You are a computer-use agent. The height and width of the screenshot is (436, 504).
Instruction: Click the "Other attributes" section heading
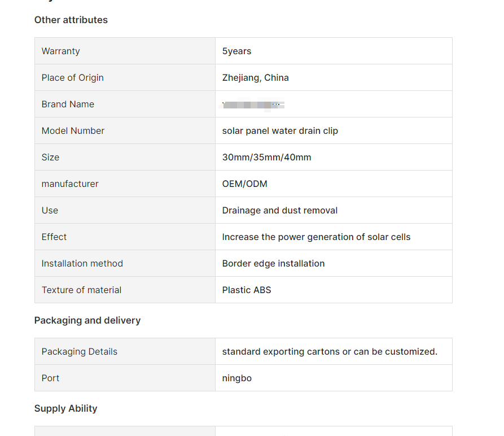point(71,20)
